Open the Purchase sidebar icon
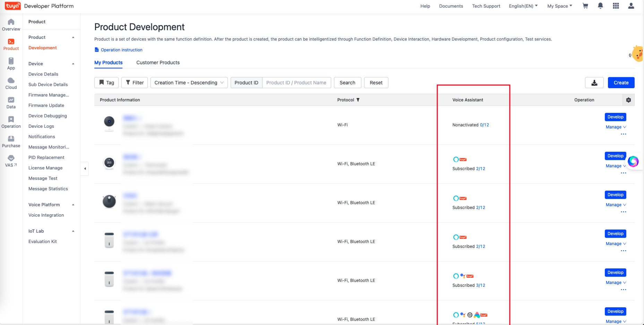The width and height of the screenshot is (644, 325). click(11, 142)
